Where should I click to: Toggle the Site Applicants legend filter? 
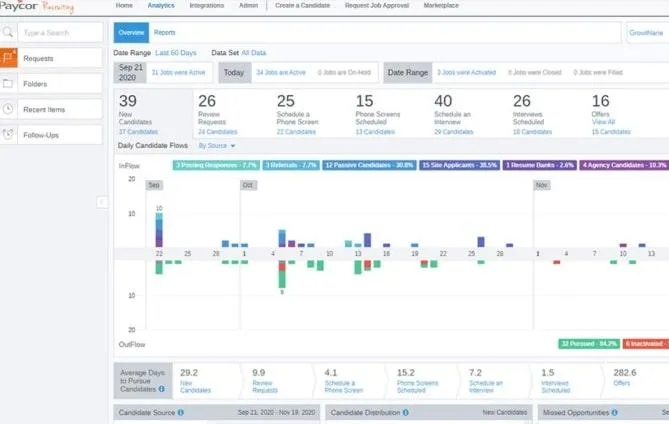point(460,165)
